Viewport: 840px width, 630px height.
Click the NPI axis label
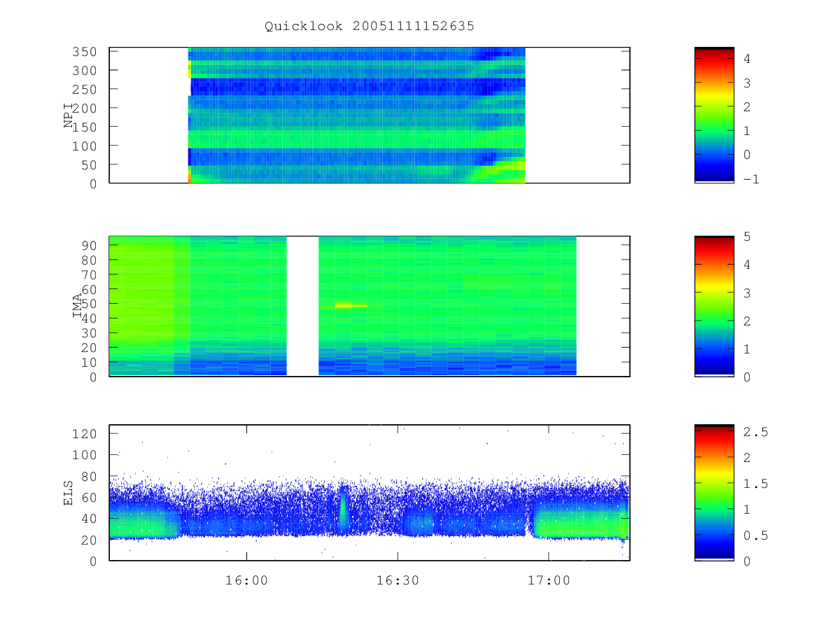click(69, 116)
